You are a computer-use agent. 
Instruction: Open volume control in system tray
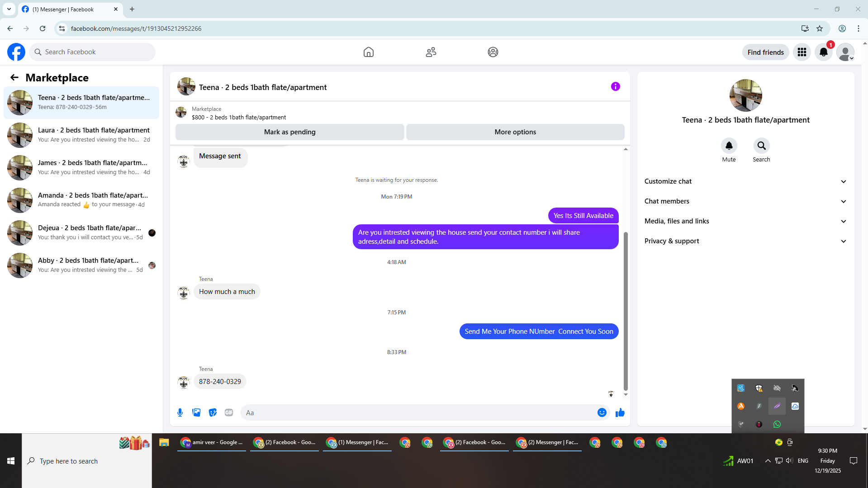[789, 461]
